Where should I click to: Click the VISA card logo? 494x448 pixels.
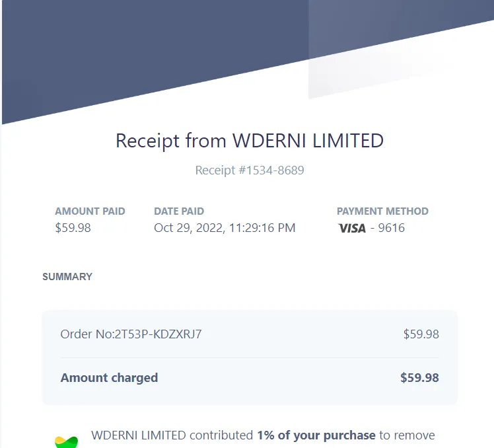pyautogui.click(x=352, y=228)
